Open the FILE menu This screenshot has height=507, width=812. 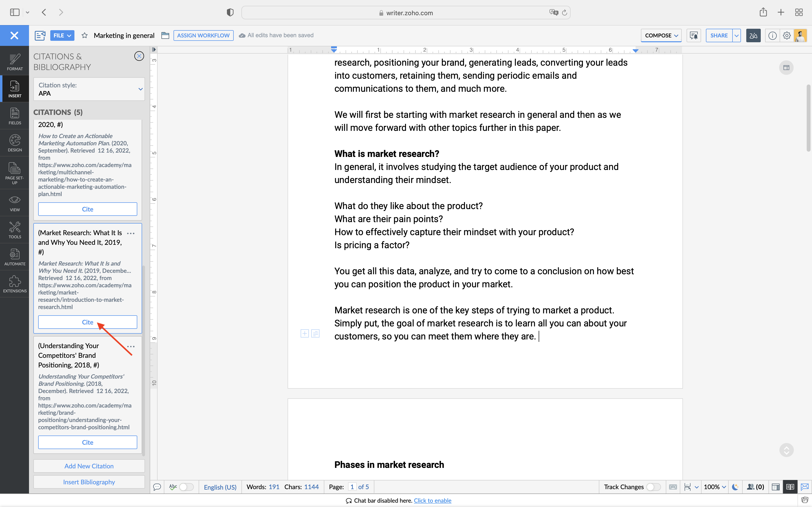pos(62,35)
